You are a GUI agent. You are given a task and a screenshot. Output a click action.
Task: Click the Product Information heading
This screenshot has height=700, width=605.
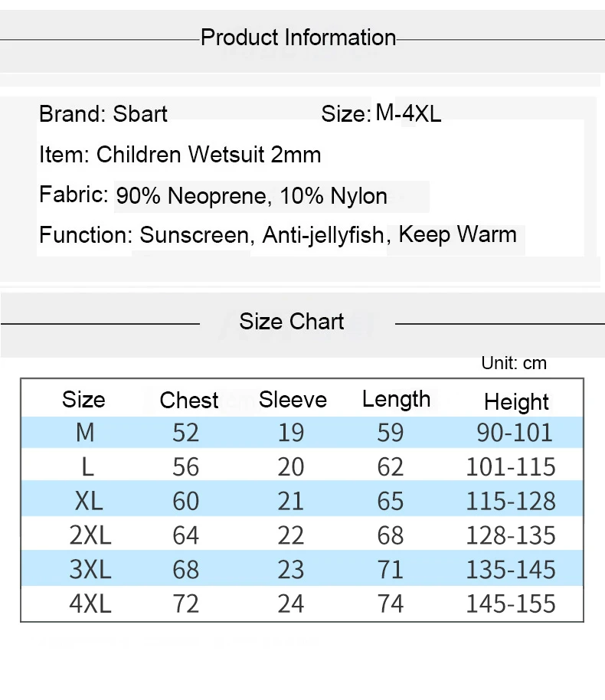(x=298, y=38)
